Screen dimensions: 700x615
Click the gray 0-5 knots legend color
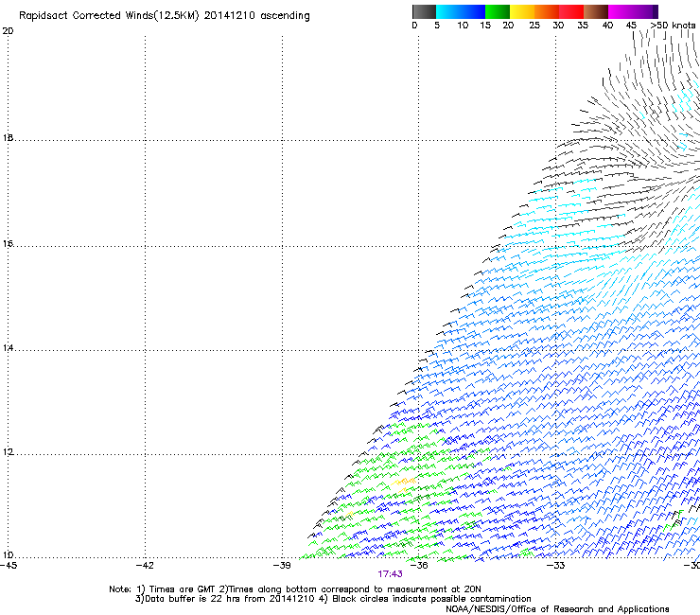coord(424,11)
